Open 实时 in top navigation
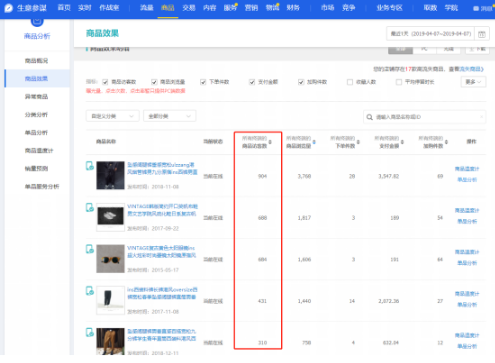 pos(85,8)
